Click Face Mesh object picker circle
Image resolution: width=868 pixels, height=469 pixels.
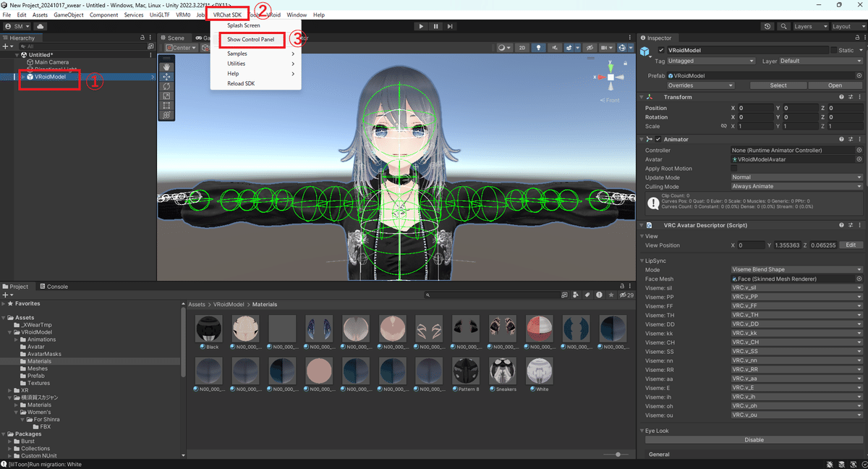[859, 279]
